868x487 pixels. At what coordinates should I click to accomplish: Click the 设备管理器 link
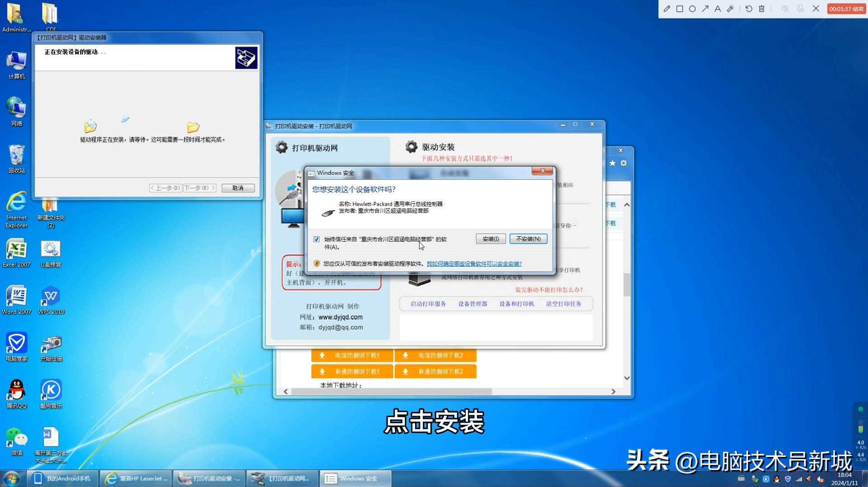click(472, 304)
